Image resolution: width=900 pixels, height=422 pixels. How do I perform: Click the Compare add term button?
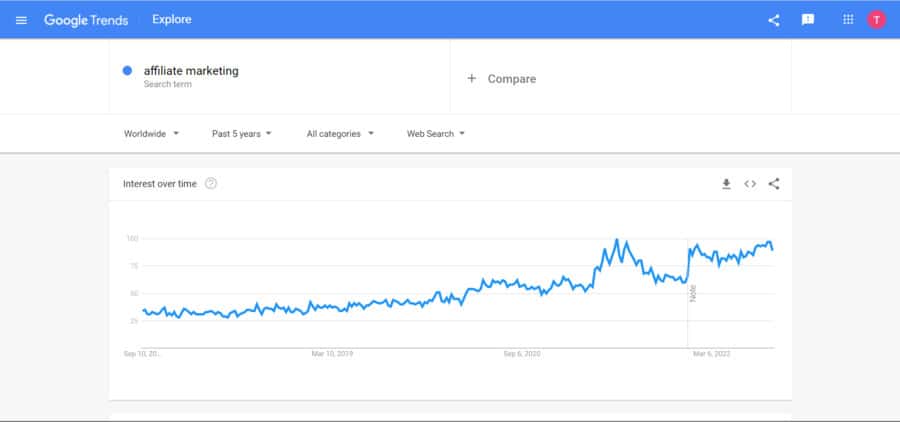point(502,79)
